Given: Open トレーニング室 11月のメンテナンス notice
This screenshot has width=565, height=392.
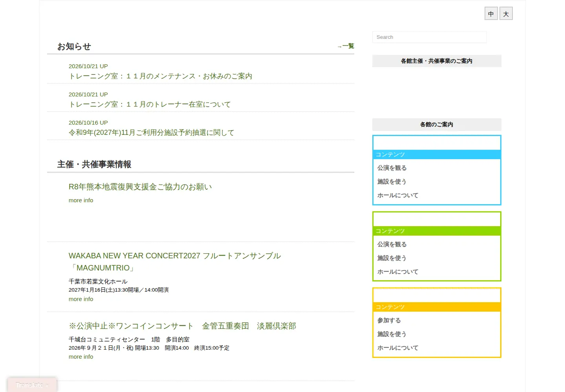Looking at the screenshot, I should [x=160, y=76].
